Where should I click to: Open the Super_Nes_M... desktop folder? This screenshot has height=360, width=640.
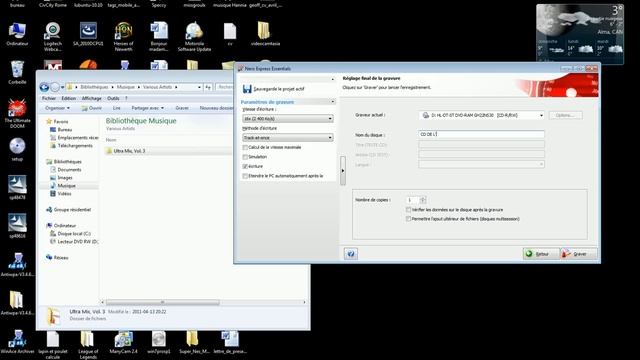click(194, 342)
